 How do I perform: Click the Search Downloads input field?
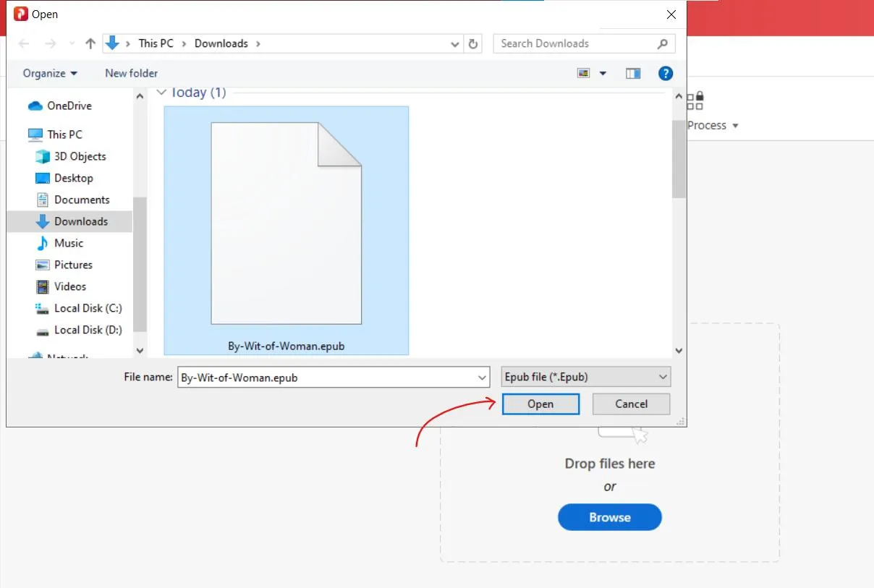click(x=575, y=43)
